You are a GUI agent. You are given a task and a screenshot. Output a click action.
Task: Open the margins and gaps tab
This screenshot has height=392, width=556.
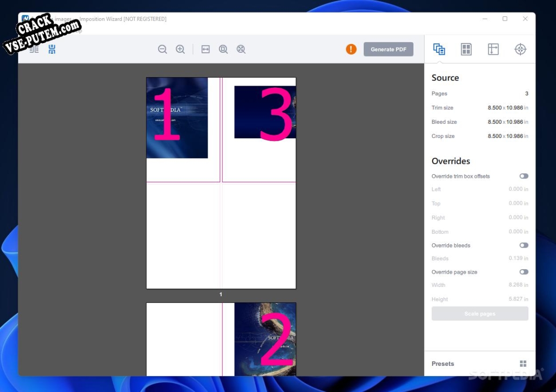[x=493, y=49]
